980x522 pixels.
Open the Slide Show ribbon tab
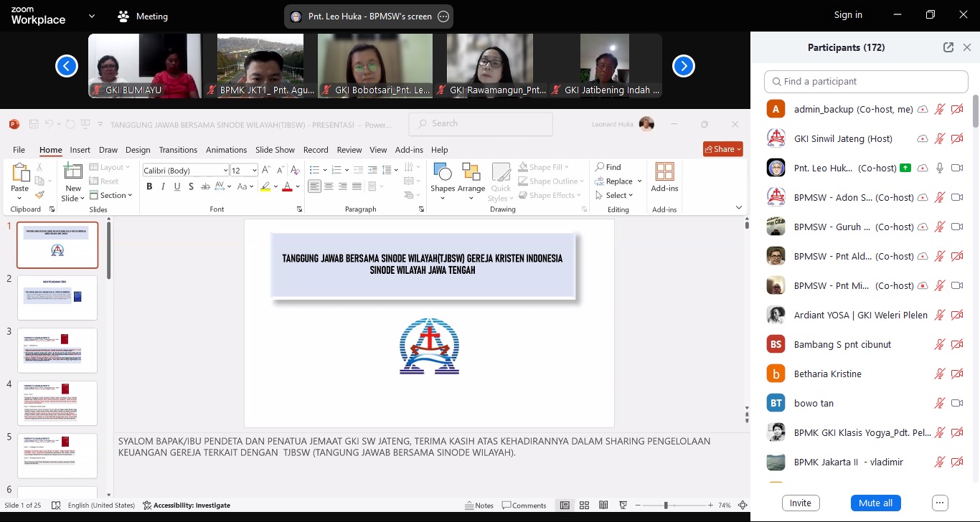pyautogui.click(x=275, y=150)
